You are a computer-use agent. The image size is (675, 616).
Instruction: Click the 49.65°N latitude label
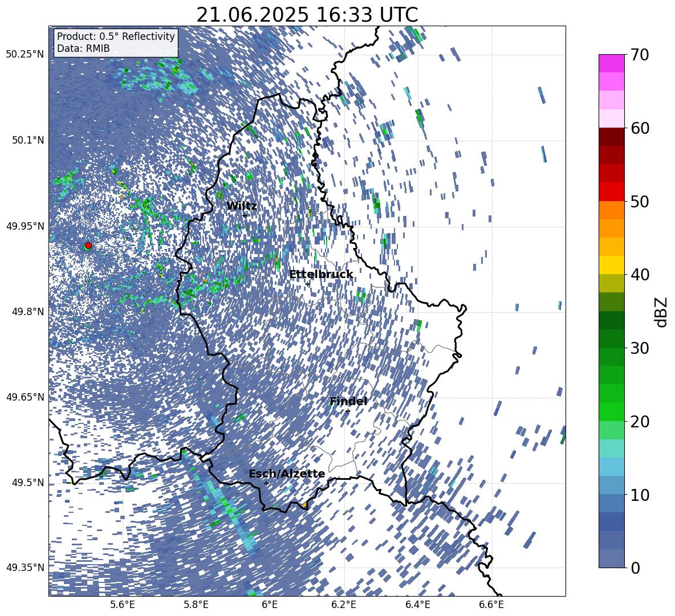click(25, 397)
